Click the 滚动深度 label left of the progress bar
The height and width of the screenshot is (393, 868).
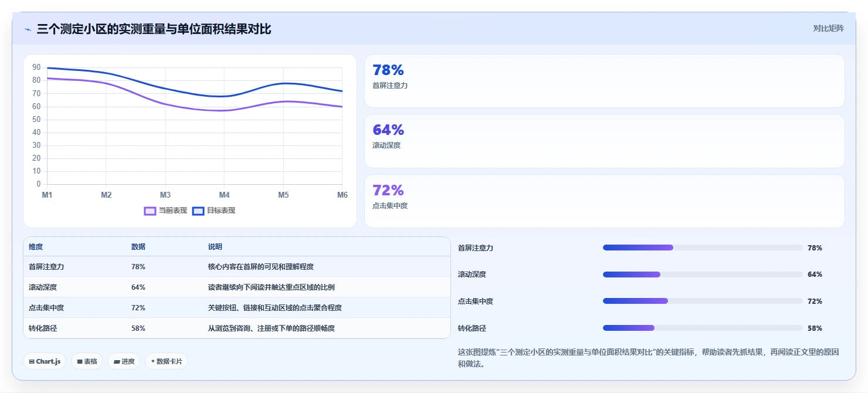[472, 275]
